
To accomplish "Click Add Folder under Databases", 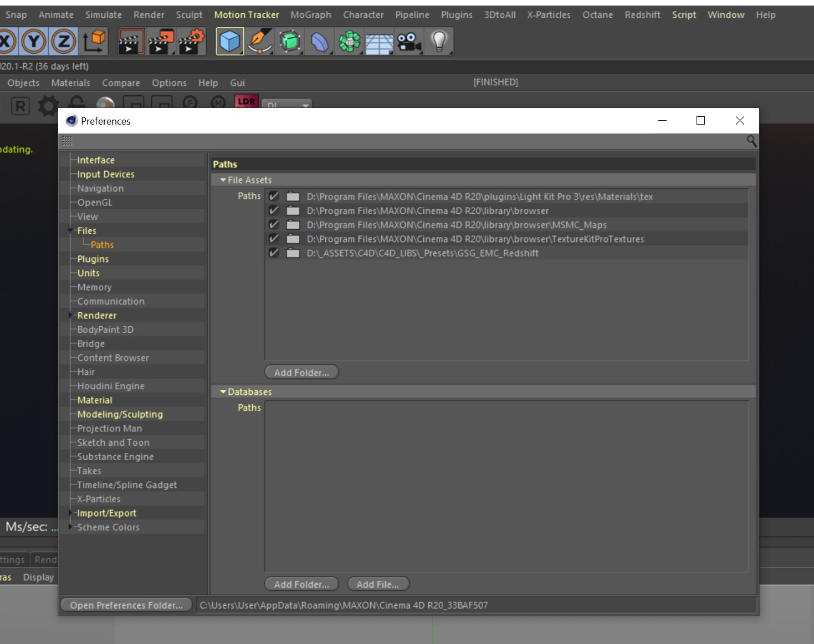I will pos(302,584).
